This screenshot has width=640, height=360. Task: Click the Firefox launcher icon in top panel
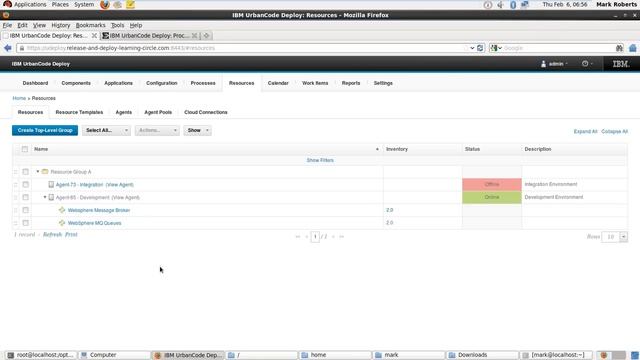point(104,4)
